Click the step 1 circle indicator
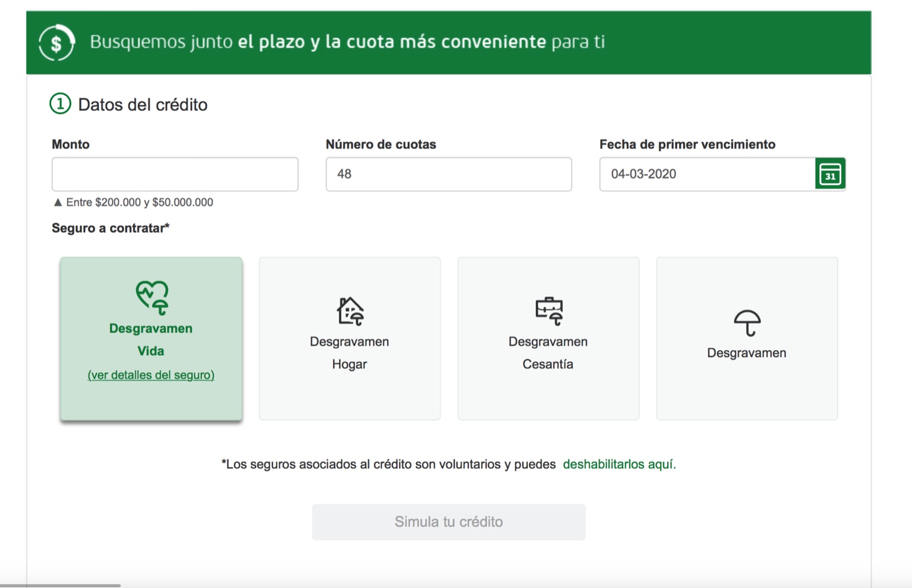This screenshot has width=912, height=588. click(x=60, y=104)
